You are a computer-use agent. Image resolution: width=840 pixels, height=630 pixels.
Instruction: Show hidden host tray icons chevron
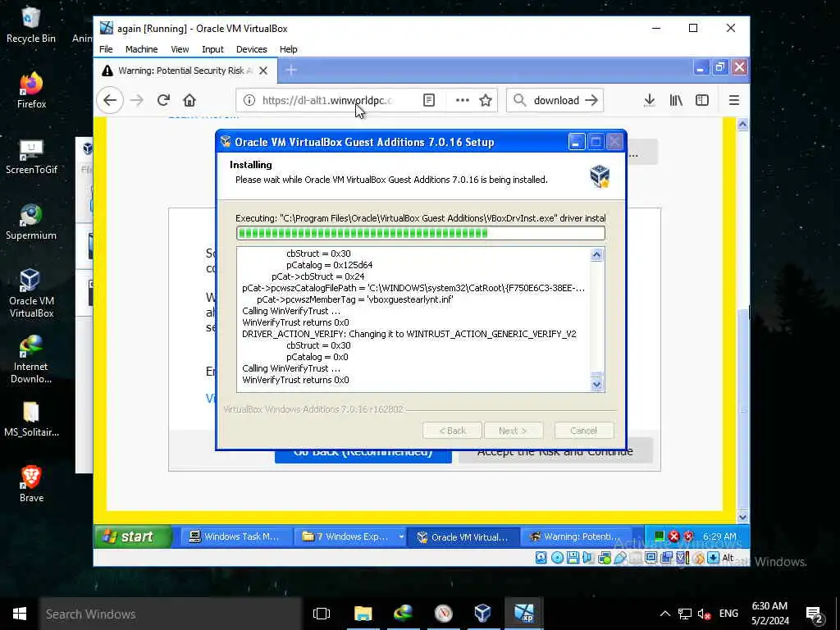click(x=664, y=614)
